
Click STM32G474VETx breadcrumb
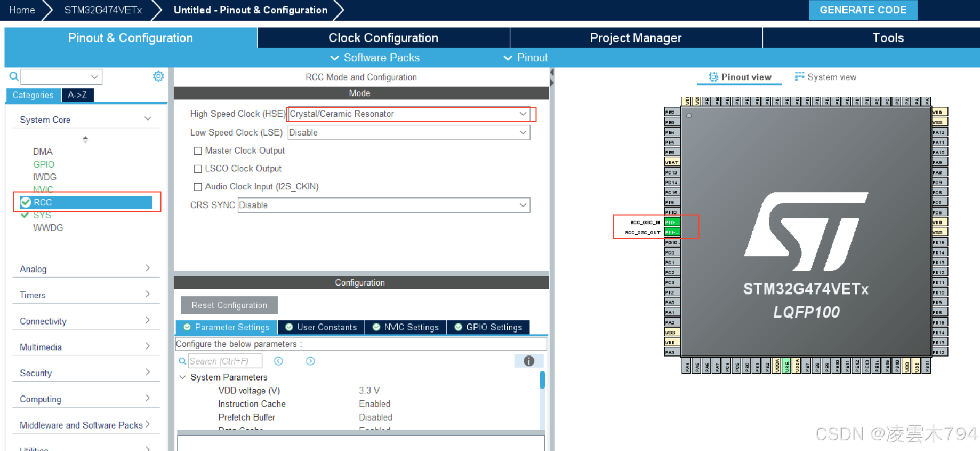[103, 10]
